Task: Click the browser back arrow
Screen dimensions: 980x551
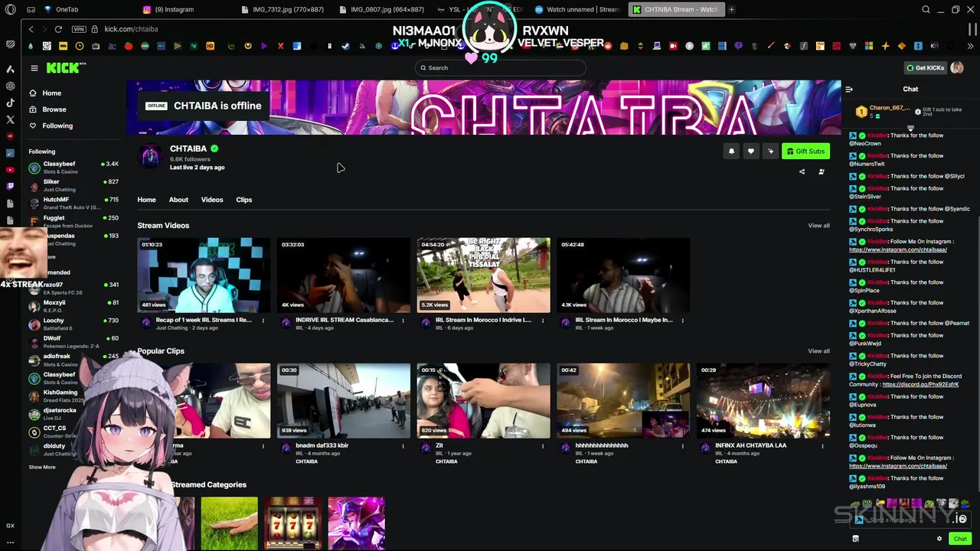Action: [x=31, y=29]
